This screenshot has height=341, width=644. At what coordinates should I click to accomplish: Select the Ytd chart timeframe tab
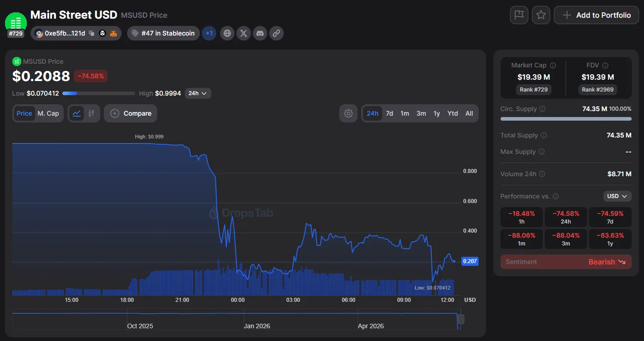coord(453,113)
